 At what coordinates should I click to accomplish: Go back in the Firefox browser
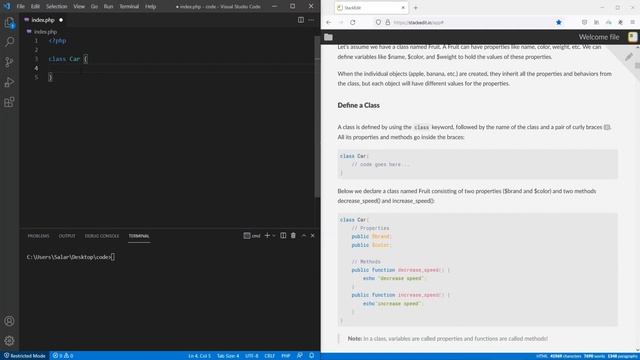point(329,22)
